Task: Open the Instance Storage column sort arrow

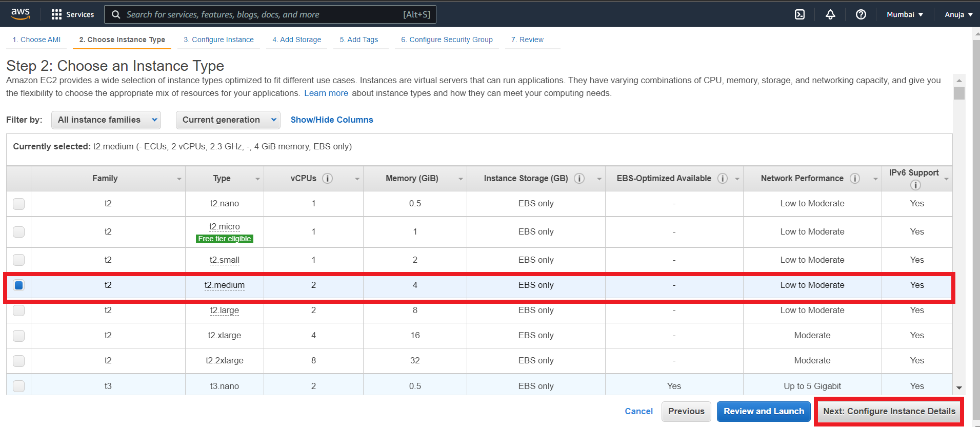Action: [x=599, y=179]
